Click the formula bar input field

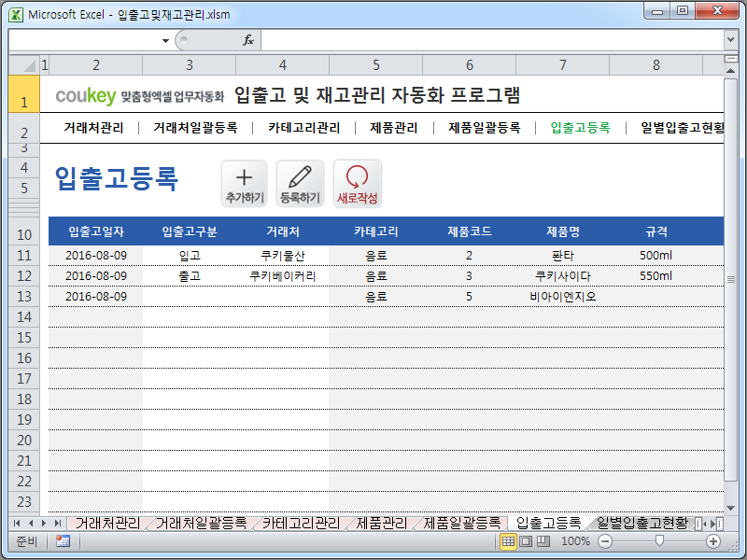[x=492, y=40]
